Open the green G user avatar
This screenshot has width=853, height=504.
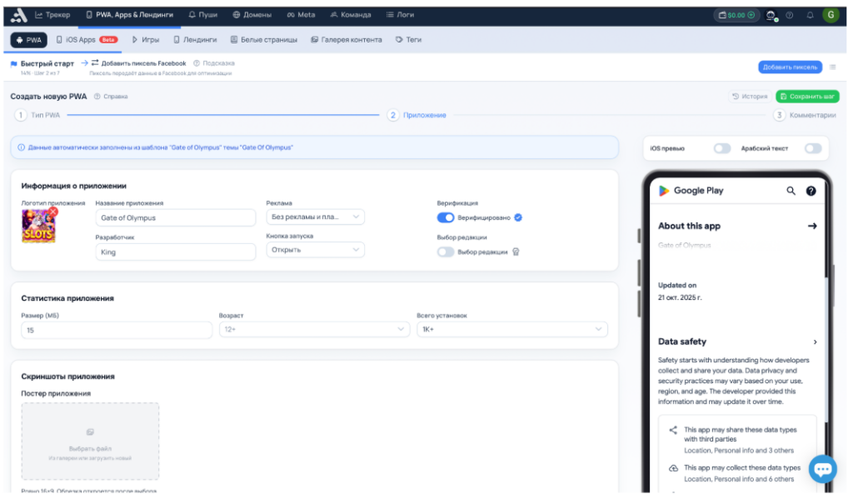tap(831, 15)
